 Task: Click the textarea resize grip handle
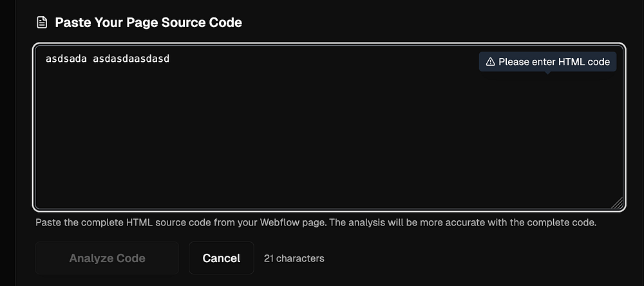(x=618, y=203)
